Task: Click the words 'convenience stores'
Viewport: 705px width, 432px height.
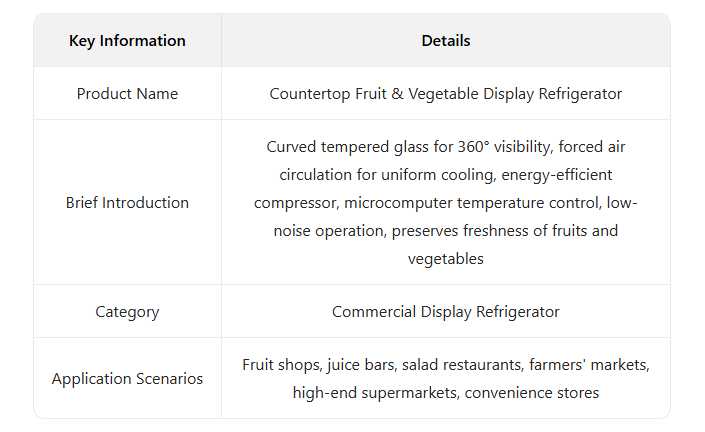Action: [532, 393]
